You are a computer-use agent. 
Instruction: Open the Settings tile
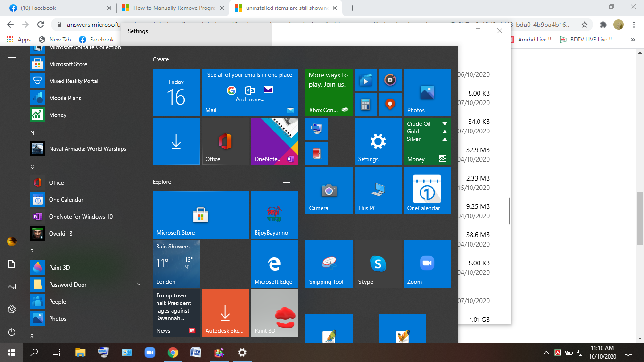pyautogui.click(x=378, y=141)
